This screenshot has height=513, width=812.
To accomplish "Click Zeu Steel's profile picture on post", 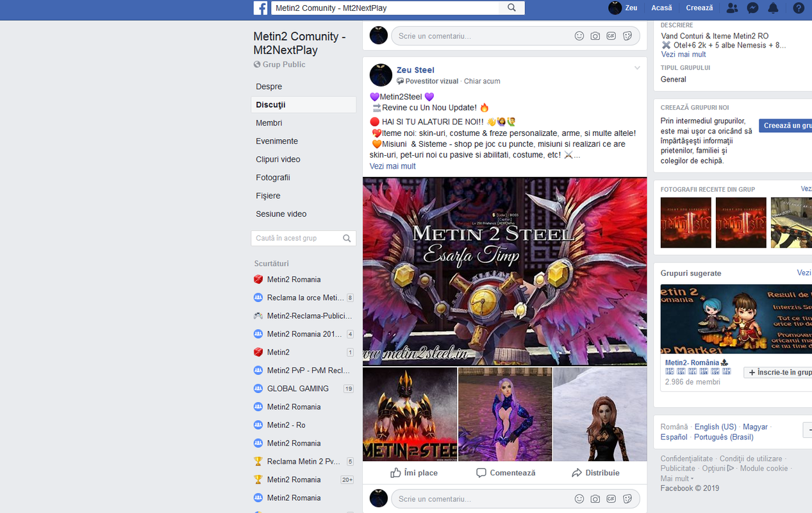I will (x=381, y=75).
